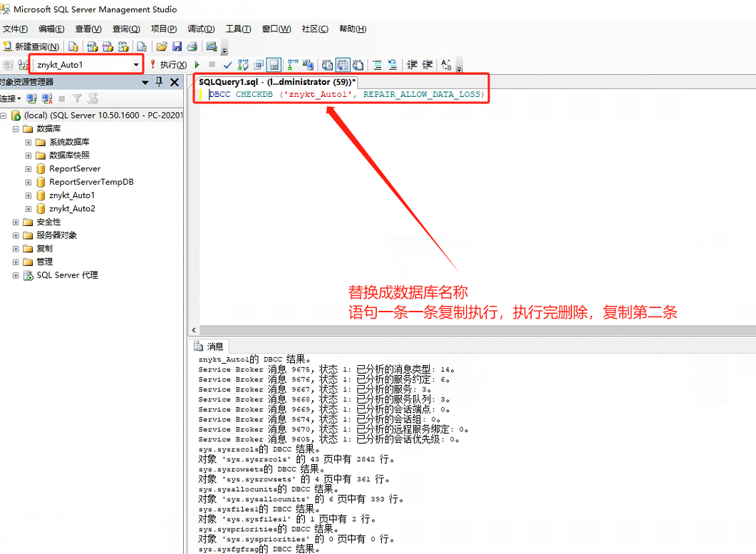Open the 工具(T) menu
Image resolution: width=756 pixels, height=554 pixels.
click(x=238, y=29)
